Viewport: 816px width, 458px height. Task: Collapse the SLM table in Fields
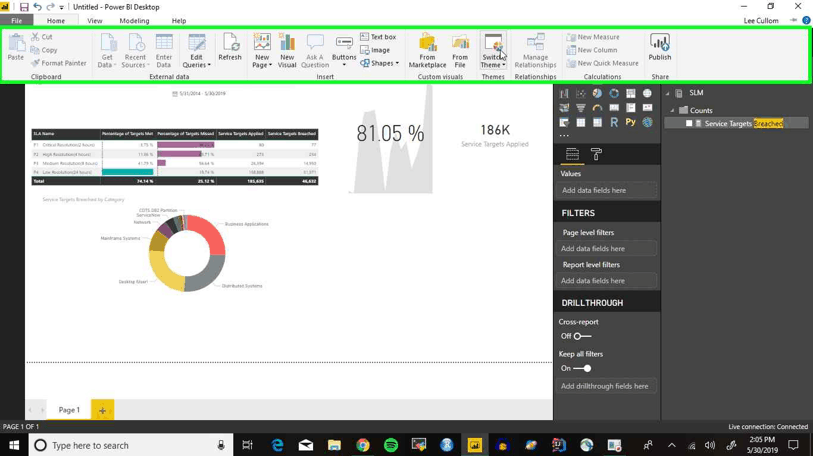click(x=668, y=93)
